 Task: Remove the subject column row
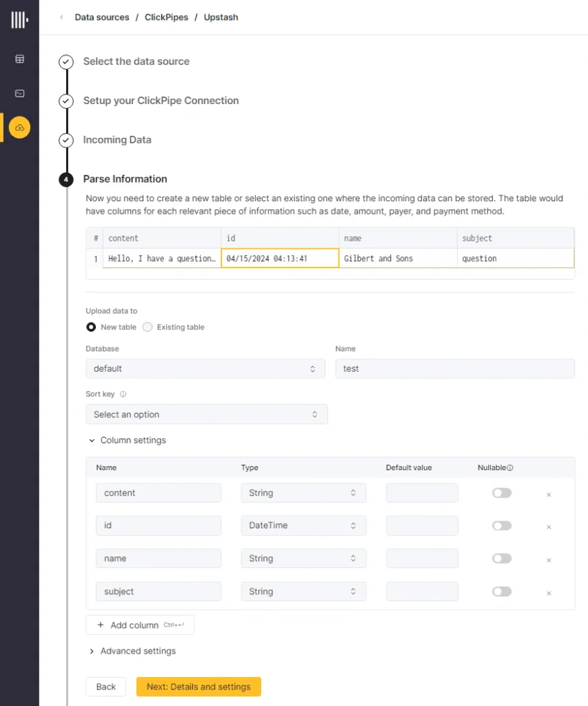click(549, 593)
